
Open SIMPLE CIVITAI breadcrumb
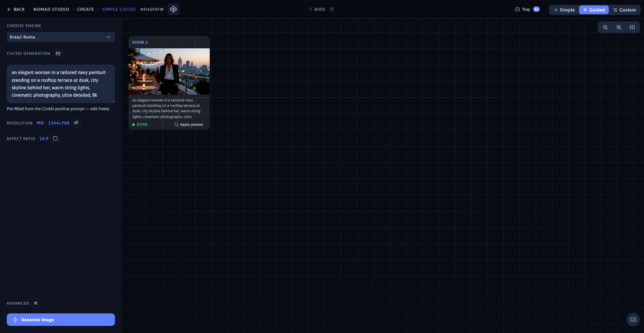click(x=119, y=9)
